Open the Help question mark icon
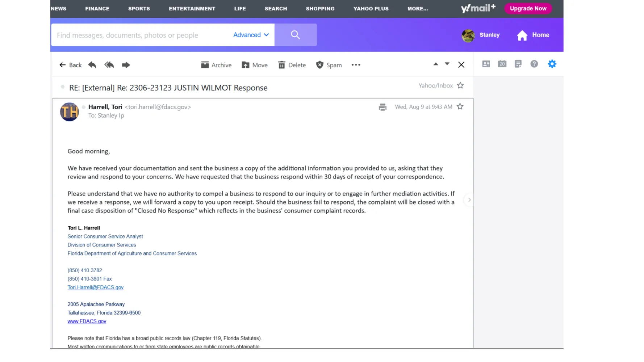The height and width of the screenshot is (362, 644). tap(534, 64)
